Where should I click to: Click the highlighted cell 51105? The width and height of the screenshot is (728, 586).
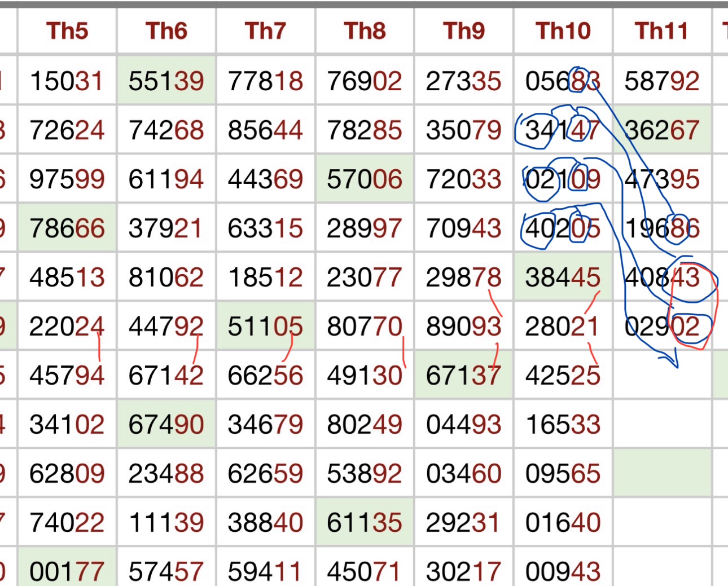(x=265, y=327)
